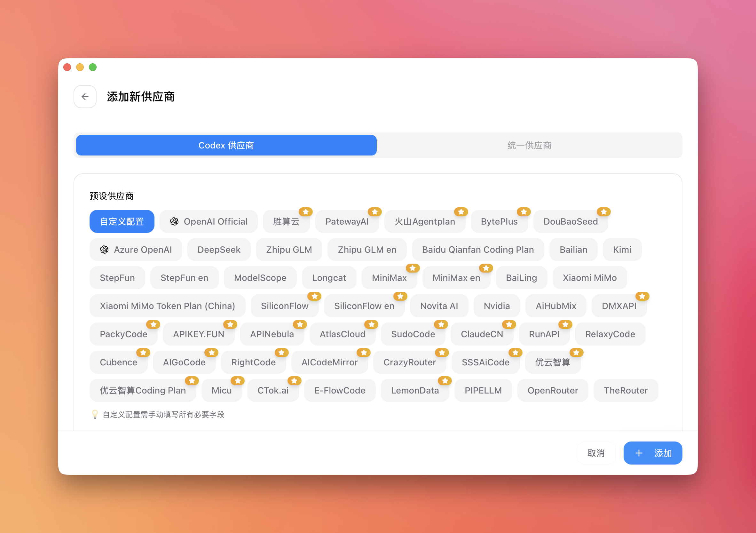The image size is (756, 533).
Task: Select PatewayAI provider preset
Action: (347, 221)
